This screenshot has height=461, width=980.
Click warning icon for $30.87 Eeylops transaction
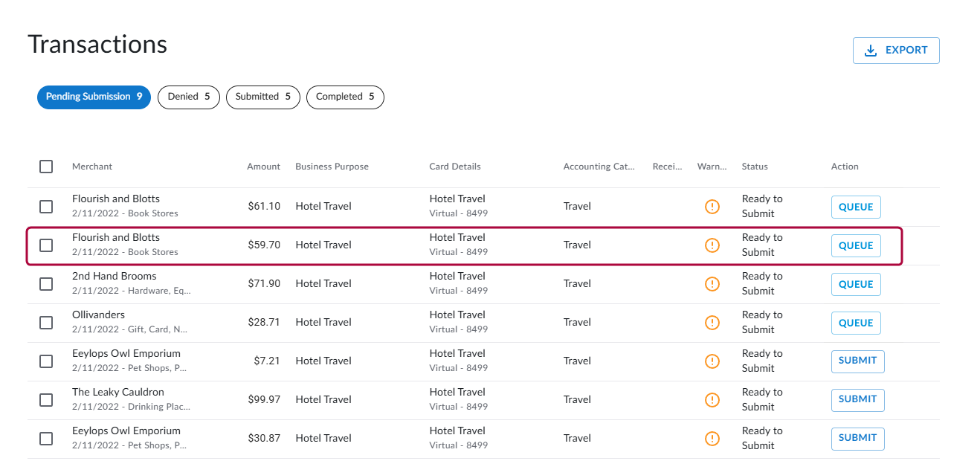coord(712,439)
